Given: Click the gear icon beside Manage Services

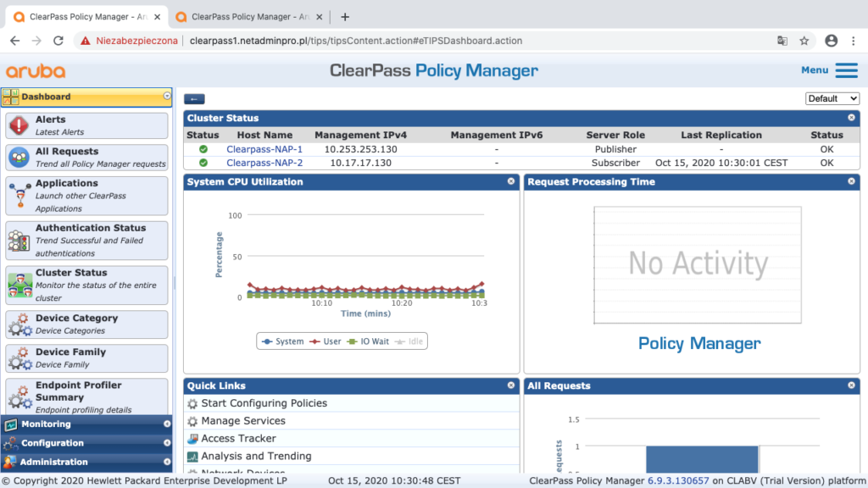Looking at the screenshot, I should point(192,422).
